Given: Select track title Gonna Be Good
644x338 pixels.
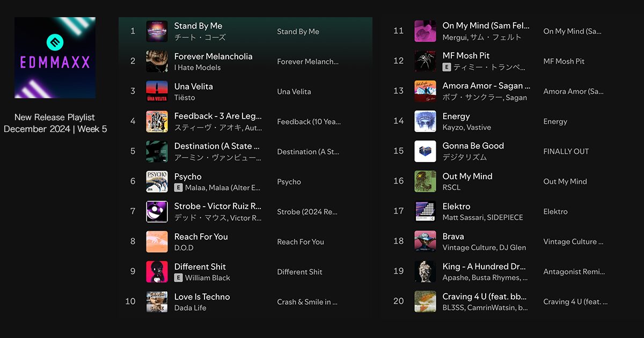Looking at the screenshot, I should (x=473, y=146).
